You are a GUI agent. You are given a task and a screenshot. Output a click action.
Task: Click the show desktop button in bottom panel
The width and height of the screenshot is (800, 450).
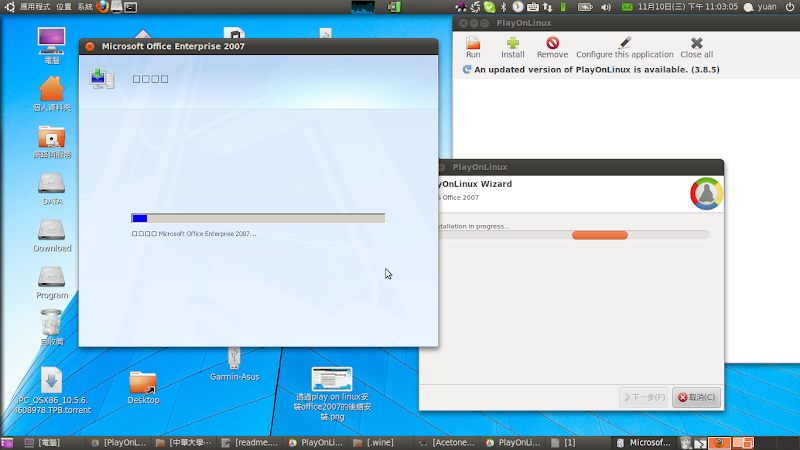click(x=7, y=443)
